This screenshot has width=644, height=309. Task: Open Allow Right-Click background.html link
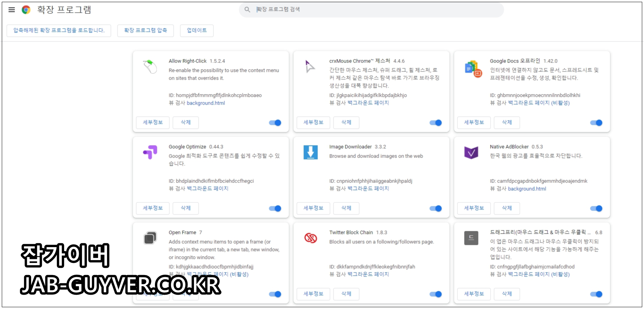206,103
